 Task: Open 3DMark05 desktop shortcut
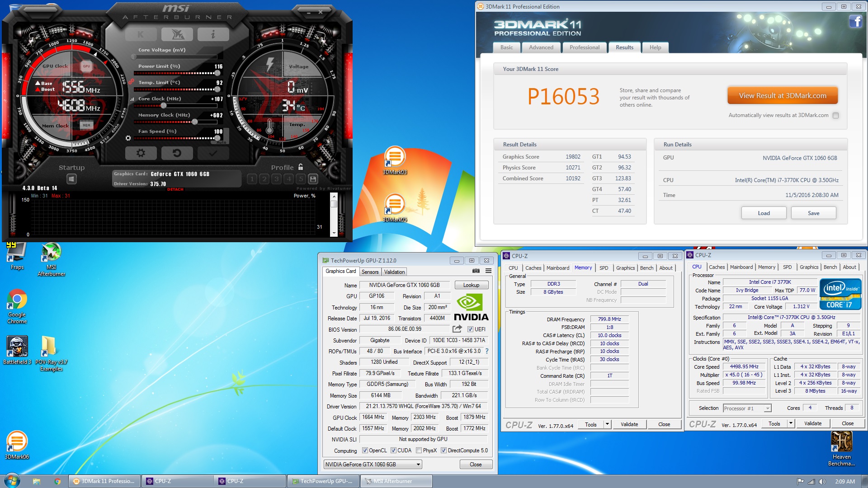click(x=395, y=208)
